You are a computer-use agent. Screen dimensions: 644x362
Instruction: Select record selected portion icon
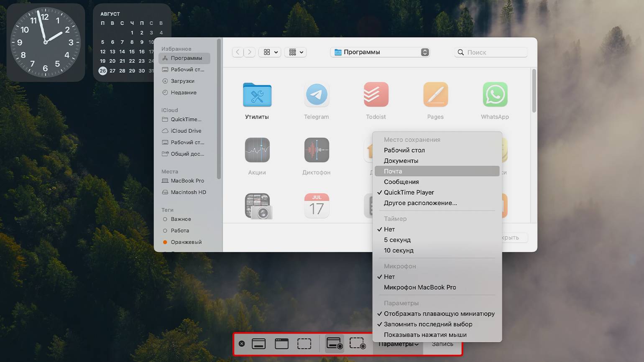click(358, 344)
